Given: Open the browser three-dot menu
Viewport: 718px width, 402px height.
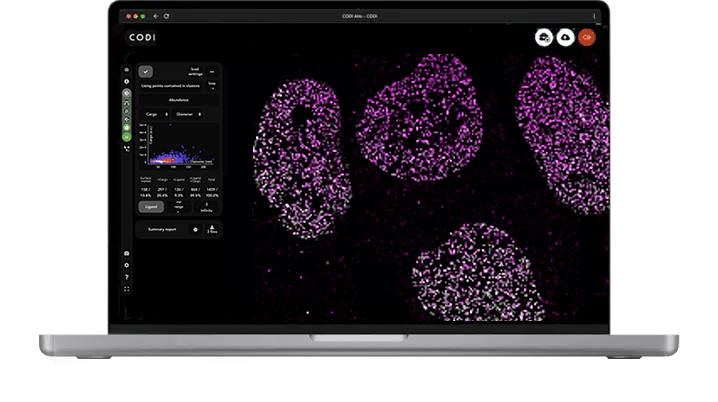Looking at the screenshot, I should pyautogui.click(x=596, y=16).
